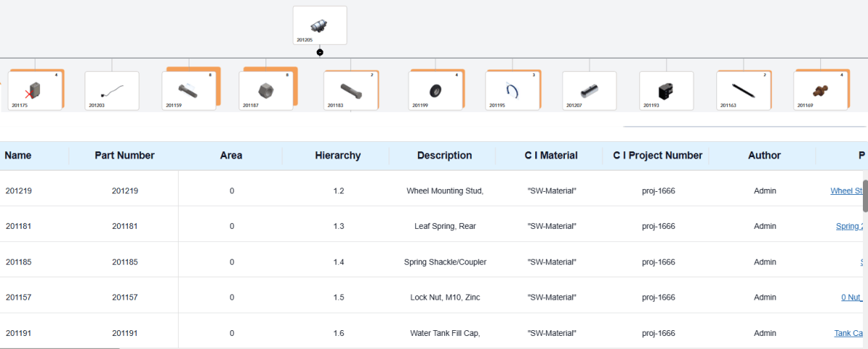
Task: Select the 201193 black bracket node
Action: point(666,91)
